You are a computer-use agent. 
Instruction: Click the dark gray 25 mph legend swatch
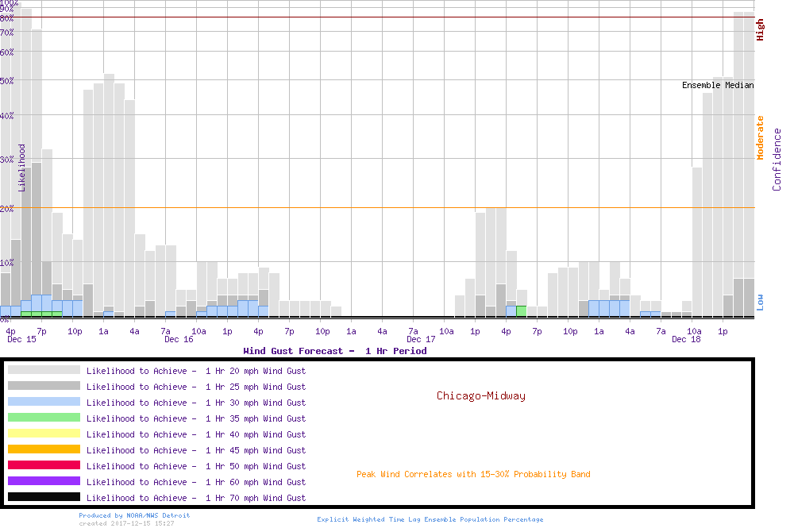click(x=44, y=386)
